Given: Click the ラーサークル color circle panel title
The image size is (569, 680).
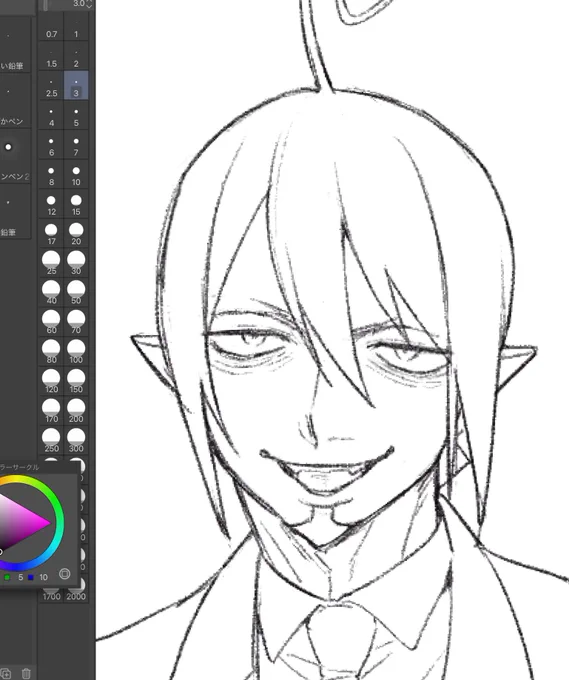Looking at the screenshot, I should 20,467.
